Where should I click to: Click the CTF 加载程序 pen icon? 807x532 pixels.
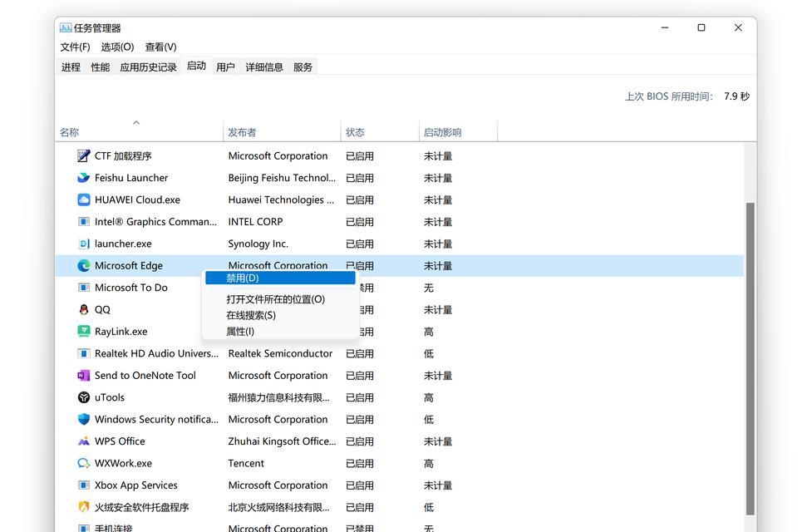83,155
